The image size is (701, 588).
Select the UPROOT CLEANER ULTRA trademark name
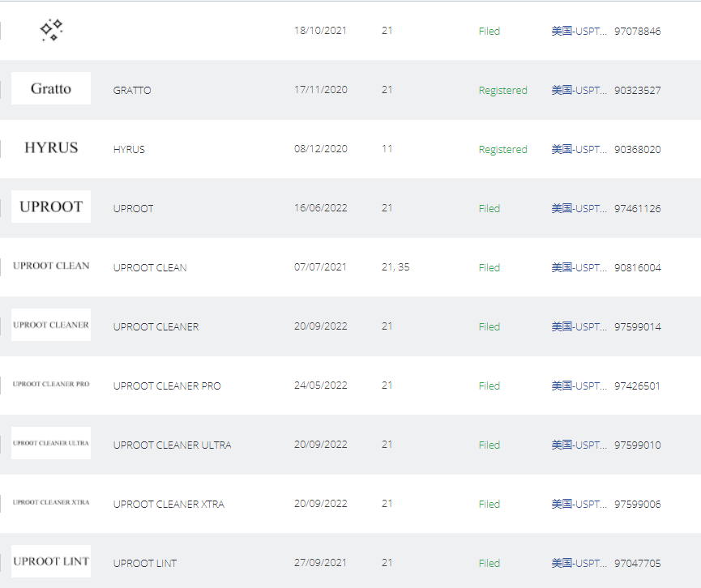click(172, 445)
